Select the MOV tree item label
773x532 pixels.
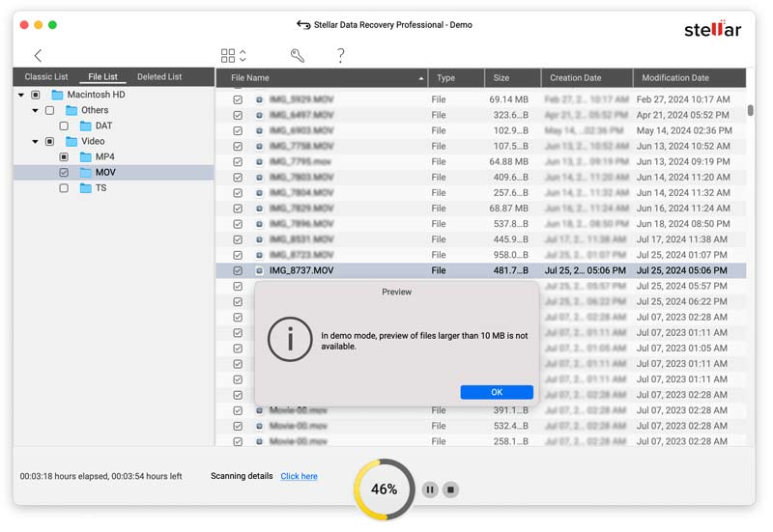pyautogui.click(x=105, y=173)
